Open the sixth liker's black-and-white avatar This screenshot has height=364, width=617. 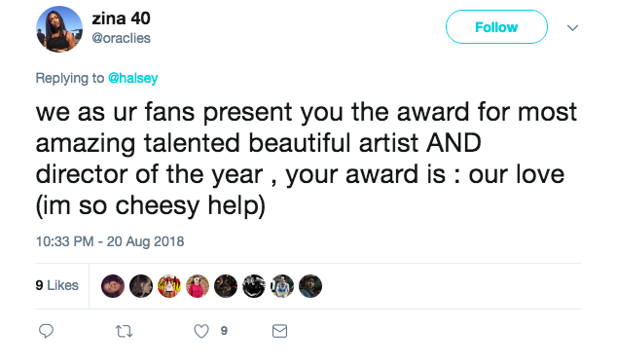click(254, 286)
